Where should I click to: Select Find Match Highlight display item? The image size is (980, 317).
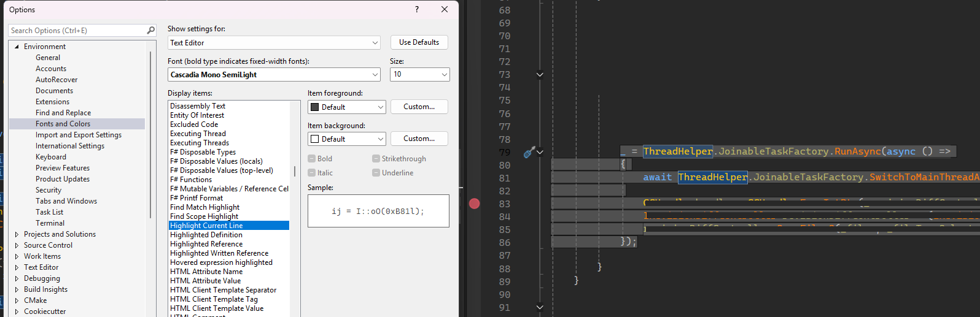204,207
